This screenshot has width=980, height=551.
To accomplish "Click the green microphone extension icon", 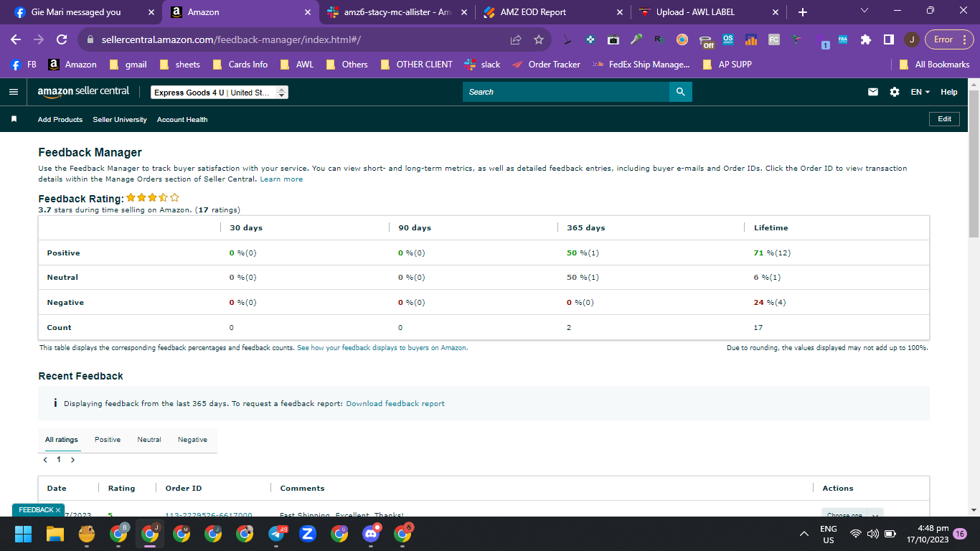I will point(636,39).
